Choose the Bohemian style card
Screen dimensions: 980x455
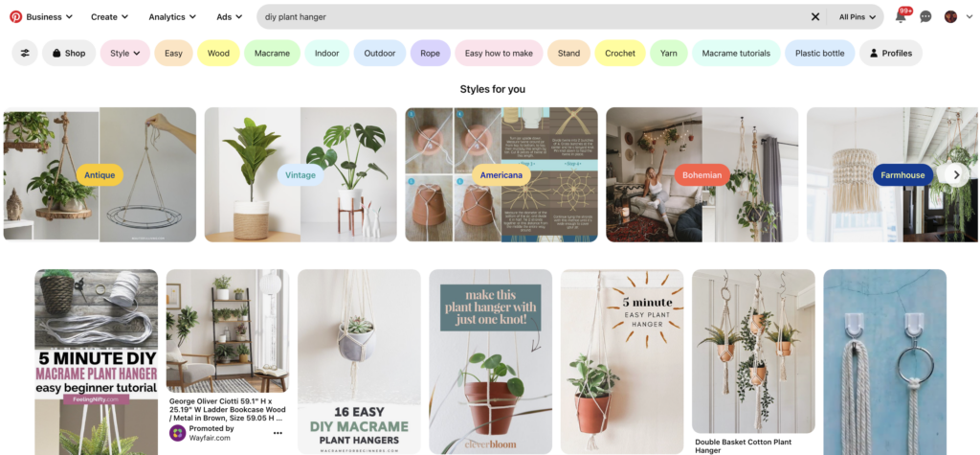(x=702, y=174)
